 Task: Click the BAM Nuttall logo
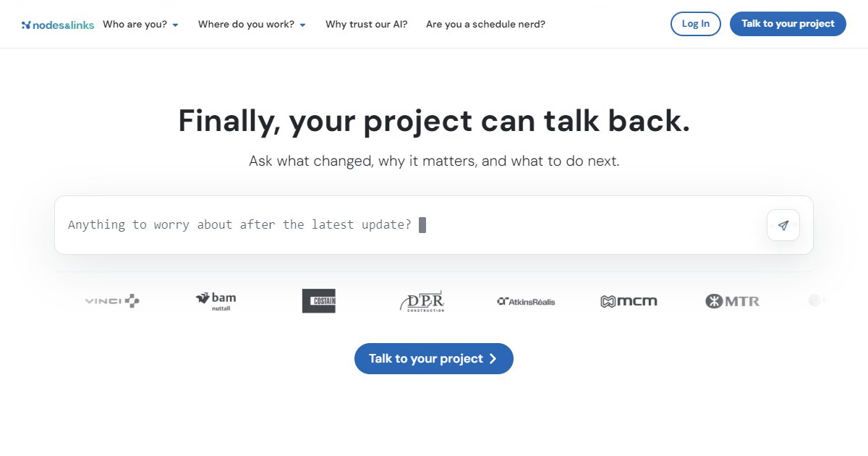point(216,301)
